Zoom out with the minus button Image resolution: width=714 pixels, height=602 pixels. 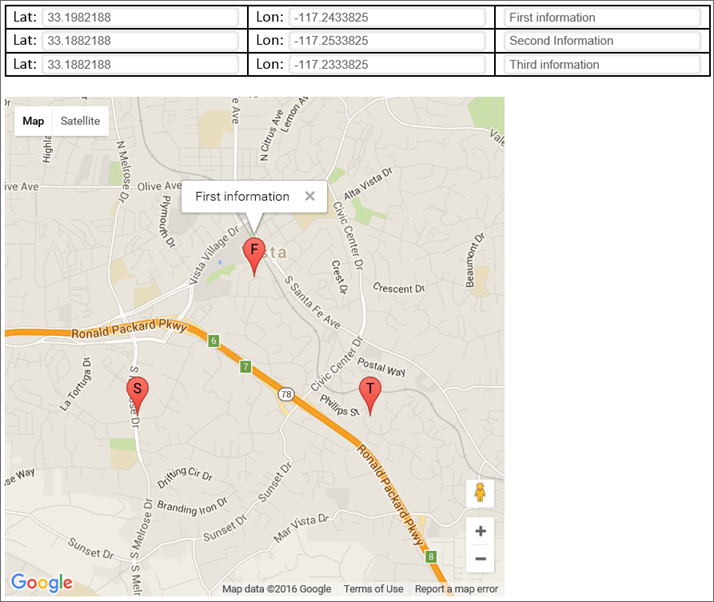(480, 558)
